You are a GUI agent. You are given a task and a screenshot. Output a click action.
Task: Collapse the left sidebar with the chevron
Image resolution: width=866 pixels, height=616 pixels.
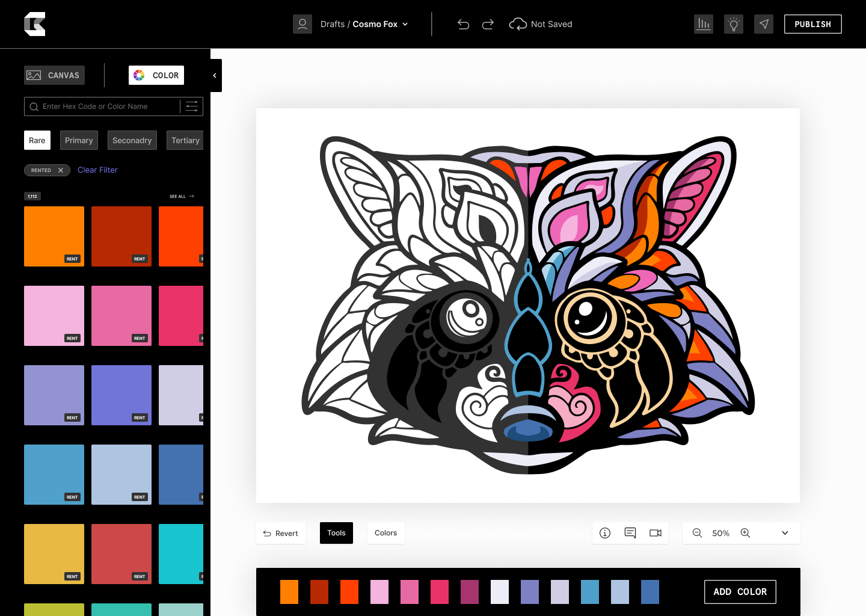[215, 75]
